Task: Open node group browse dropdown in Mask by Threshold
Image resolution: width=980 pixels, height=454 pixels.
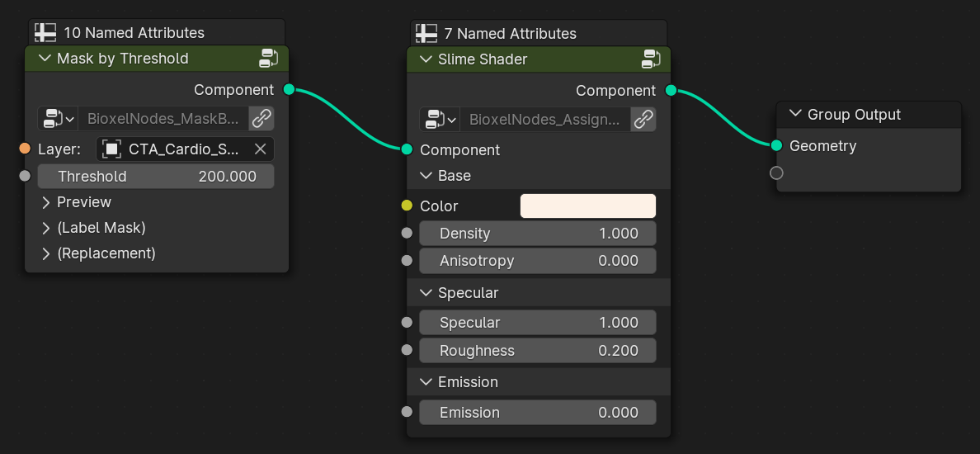Action: click(x=58, y=118)
